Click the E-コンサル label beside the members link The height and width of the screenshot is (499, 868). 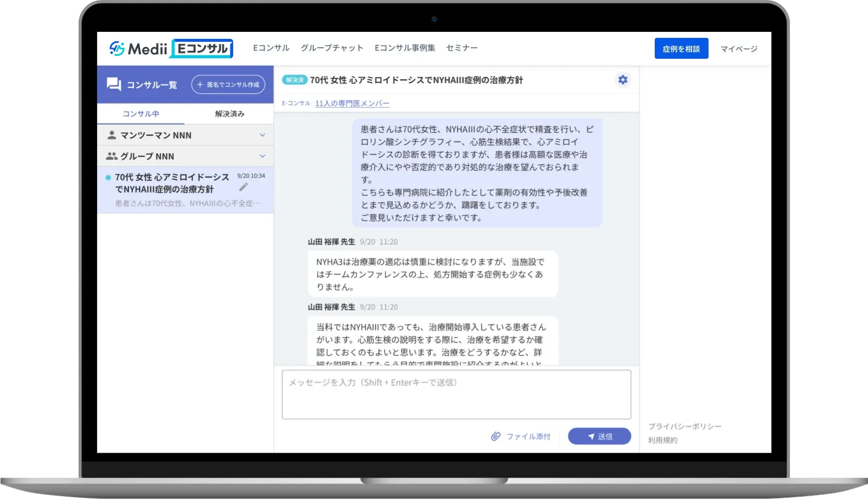pos(296,103)
